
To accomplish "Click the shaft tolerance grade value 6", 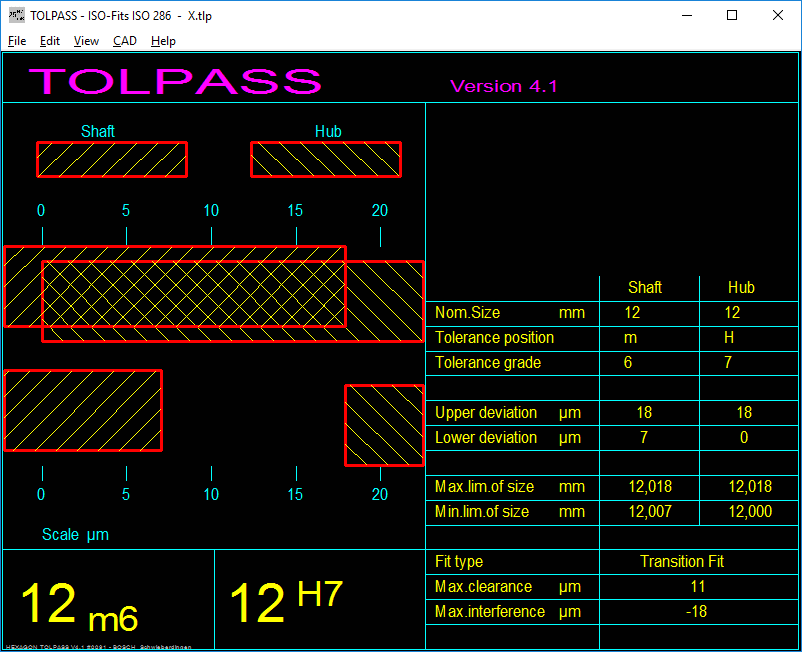I will coord(628,363).
